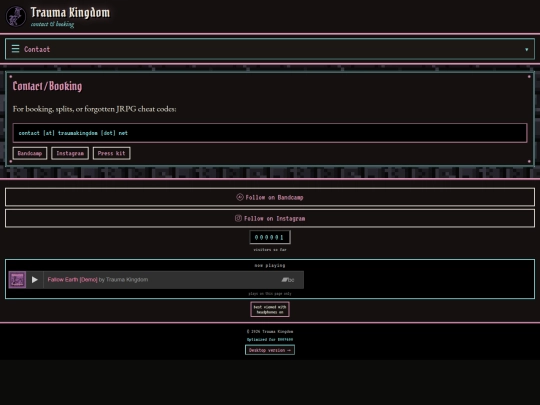Open the small Instagram button under the email
540x405 pixels.
pos(70,153)
